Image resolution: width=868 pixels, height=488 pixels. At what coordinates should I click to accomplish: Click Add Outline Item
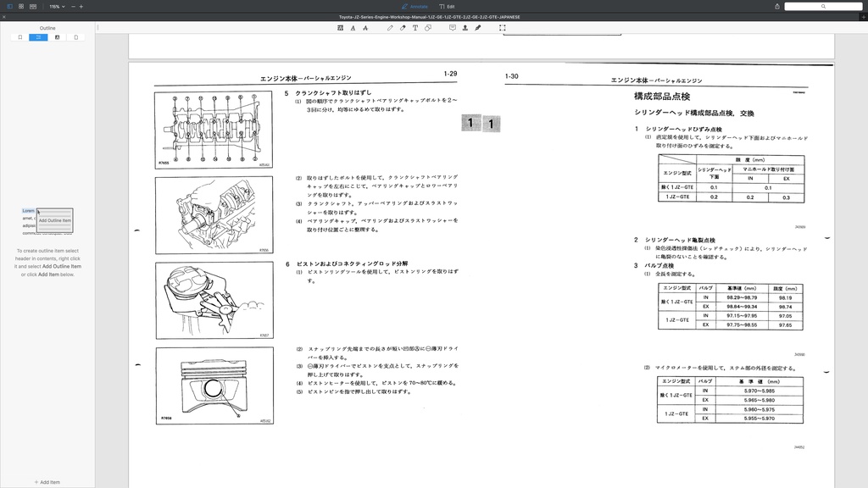coord(53,220)
